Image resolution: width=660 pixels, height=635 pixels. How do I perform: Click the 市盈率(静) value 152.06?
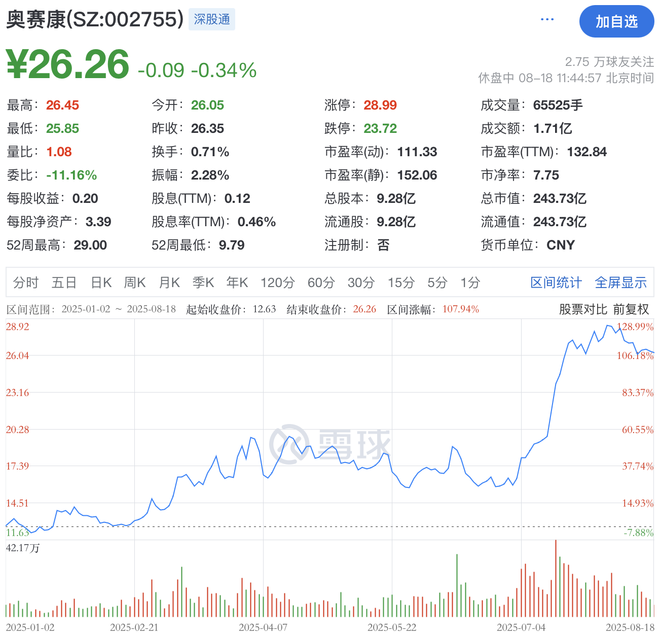click(417, 175)
